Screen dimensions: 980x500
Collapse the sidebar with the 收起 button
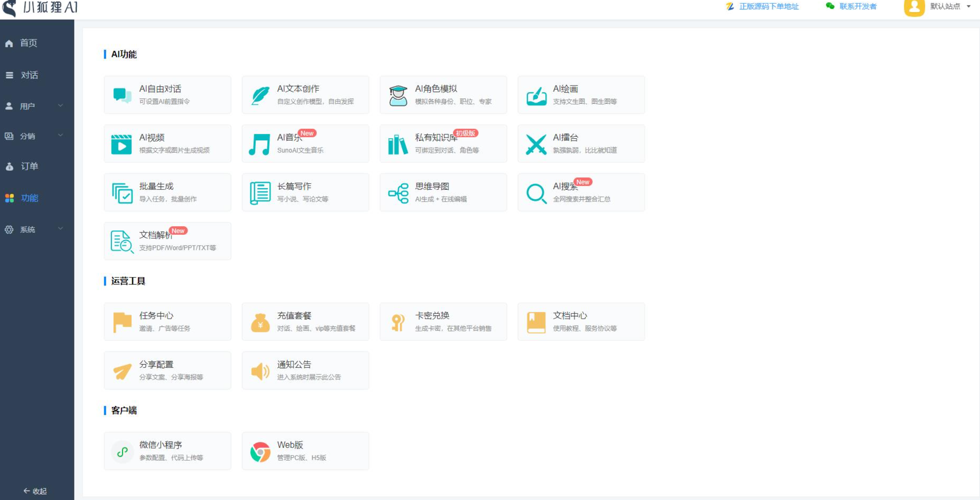point(35,491)
